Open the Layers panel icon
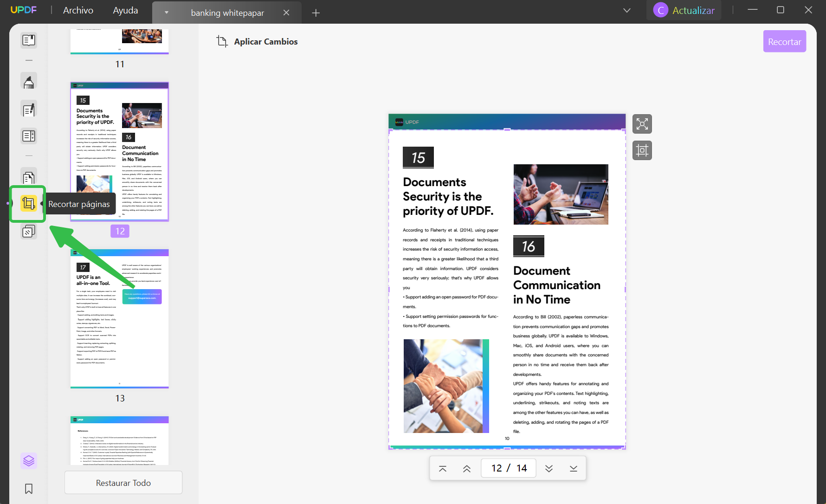The image size is (826, 504). (28, 460)
